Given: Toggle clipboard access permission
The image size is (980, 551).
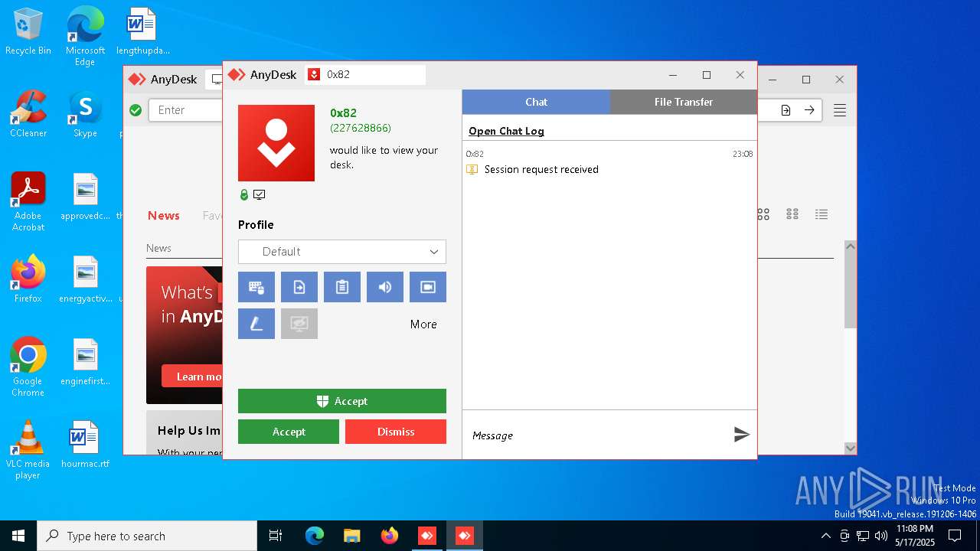Looking at the screenshot, I should coord(342,287).
